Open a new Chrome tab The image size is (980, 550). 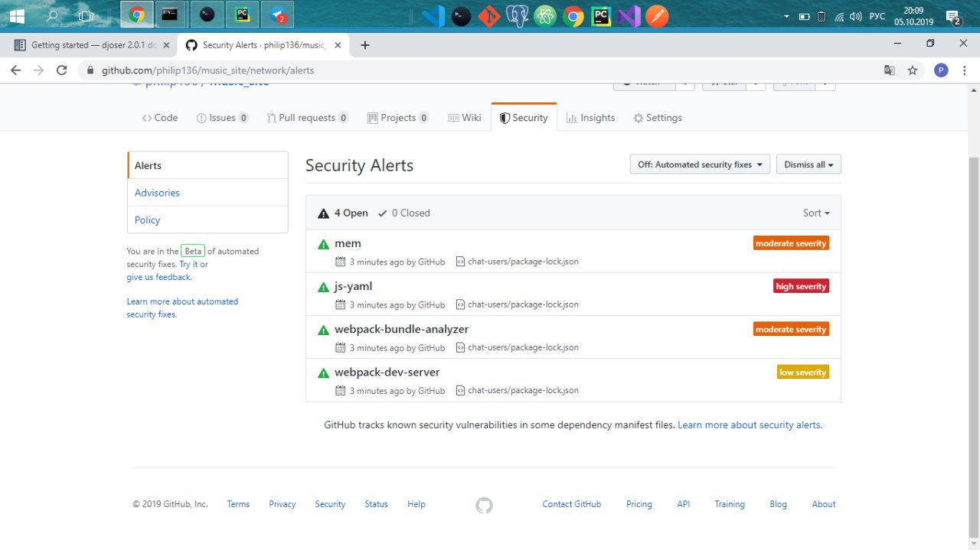[x=364, y=45]
